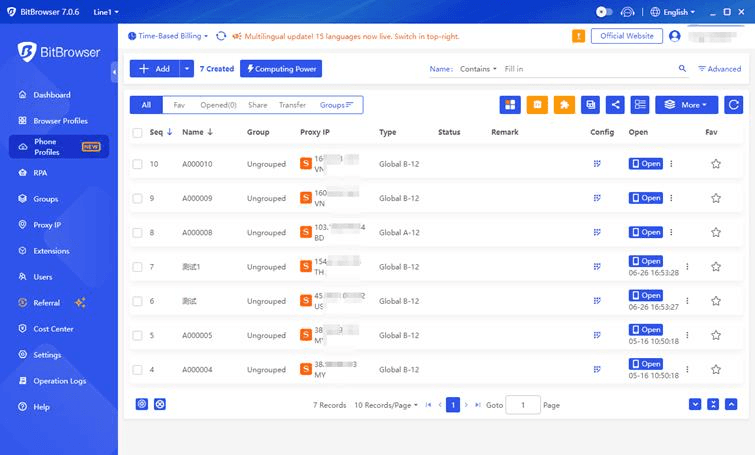Toggle the theme switch in the title bar
The image size is (755, 455).
[x=604, y=12]
